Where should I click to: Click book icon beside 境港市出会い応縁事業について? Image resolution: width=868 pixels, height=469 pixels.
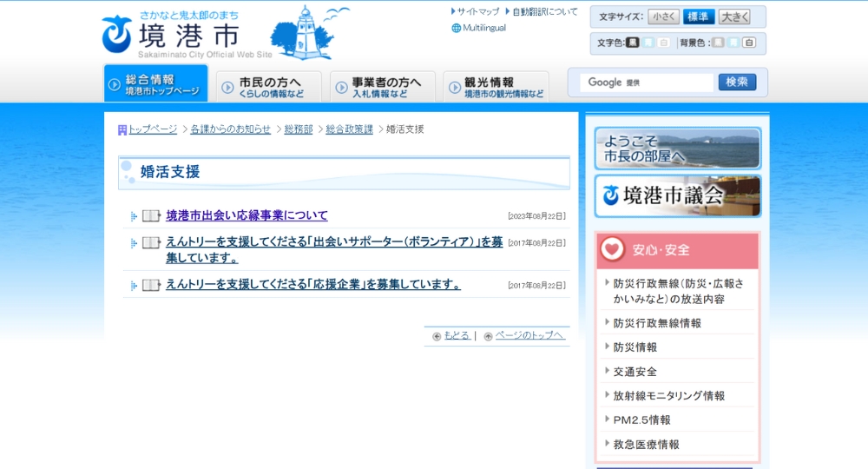tap(151, 216)
